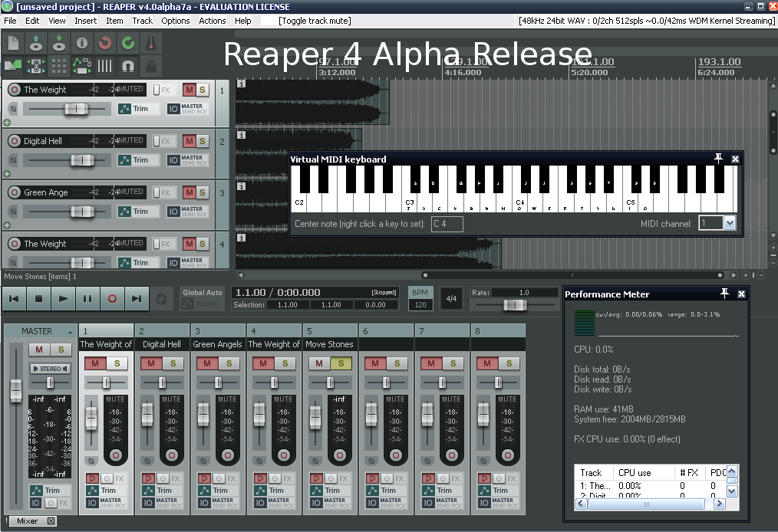
Task: Toggle move envelope points with items icon
Action: [82, 65]
